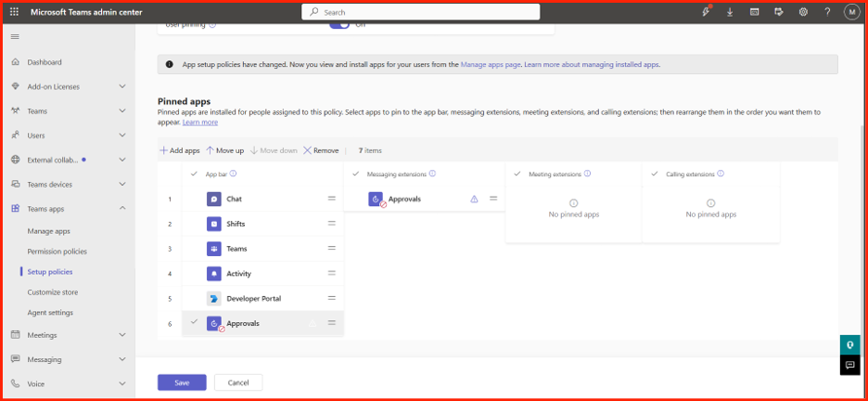This screenshot has height=401, width=868.
Task: Click the Developer Portal app icon
Action: [x=213, y=299]
